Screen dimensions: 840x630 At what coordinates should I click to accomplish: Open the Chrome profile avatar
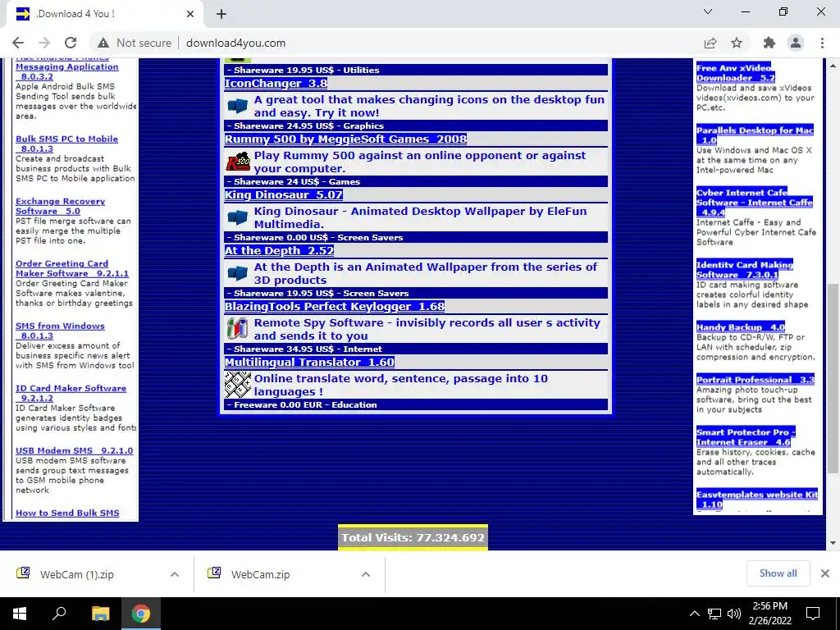click(x=796, y=43)
